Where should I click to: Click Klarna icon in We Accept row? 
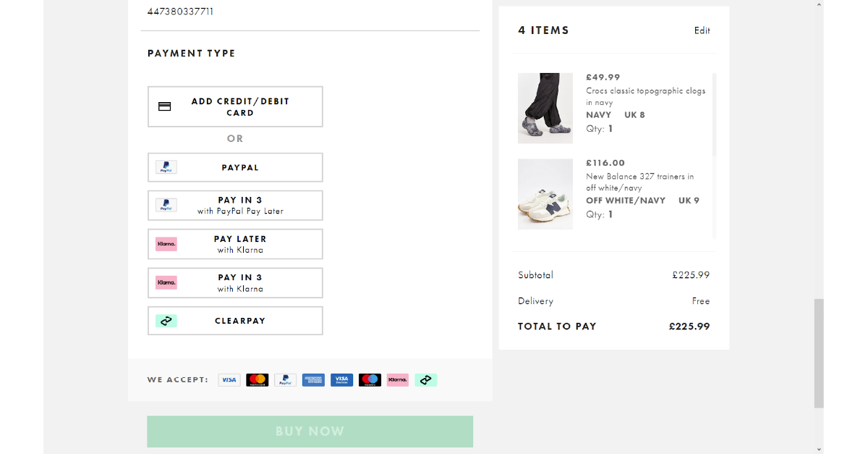pyautogui.click(x=398, y=380)
